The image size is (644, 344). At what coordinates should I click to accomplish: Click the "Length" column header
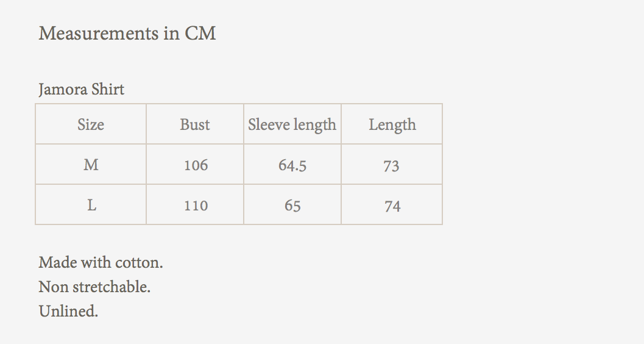(x=392, y=124)
